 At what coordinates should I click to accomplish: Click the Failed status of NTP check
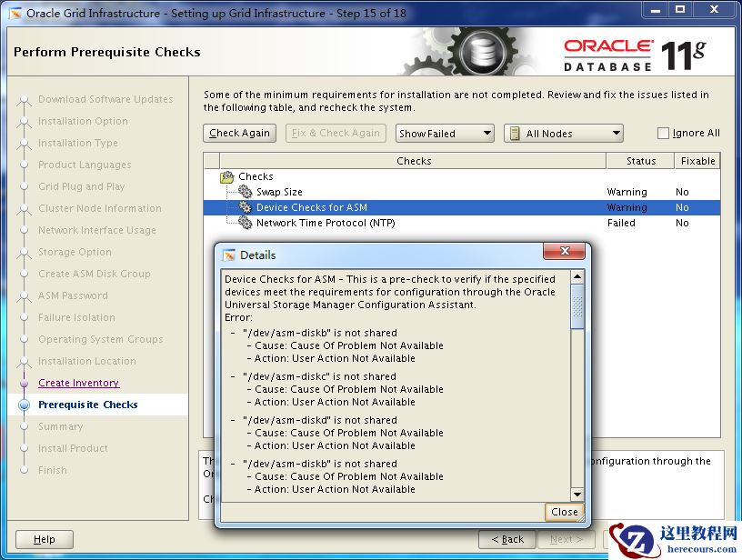click(x=621, y=223)
